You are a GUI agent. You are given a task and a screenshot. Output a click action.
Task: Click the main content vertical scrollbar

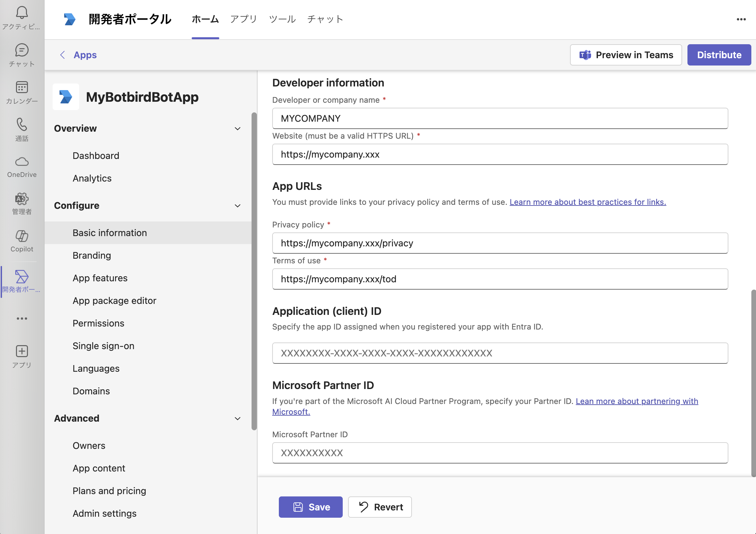753,382
